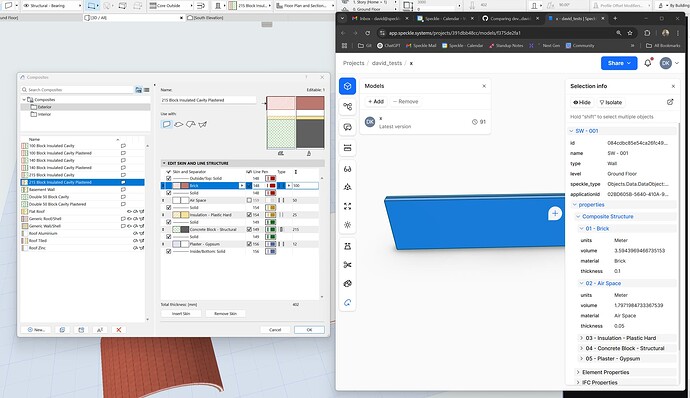The image size is (690, 398).
Task: Click the red delete composite icon
Action: click(x=118, y=330)
